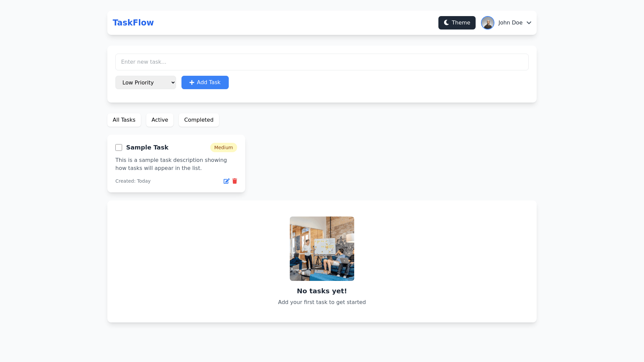This screenshot has width=644, height=362.
Task: Click the moon icon in Theme button
Action: [x=446, y=23]
